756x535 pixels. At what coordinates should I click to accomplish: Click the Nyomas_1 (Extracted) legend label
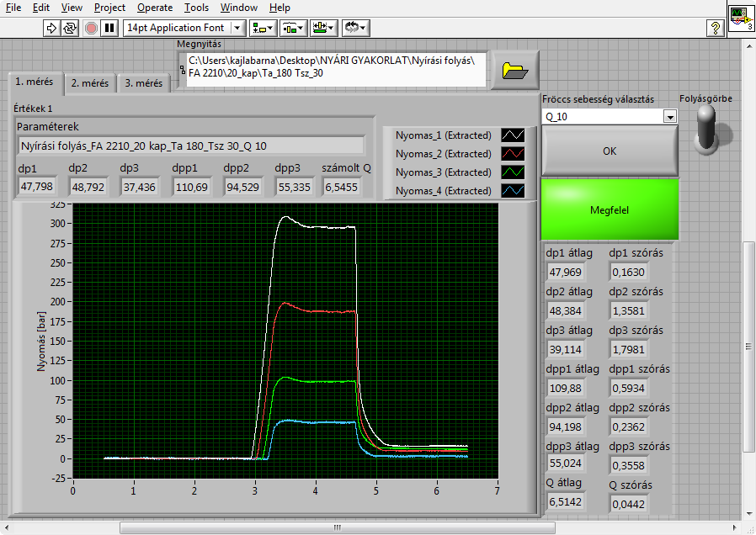pyautogui.click(x=444, y=135)
